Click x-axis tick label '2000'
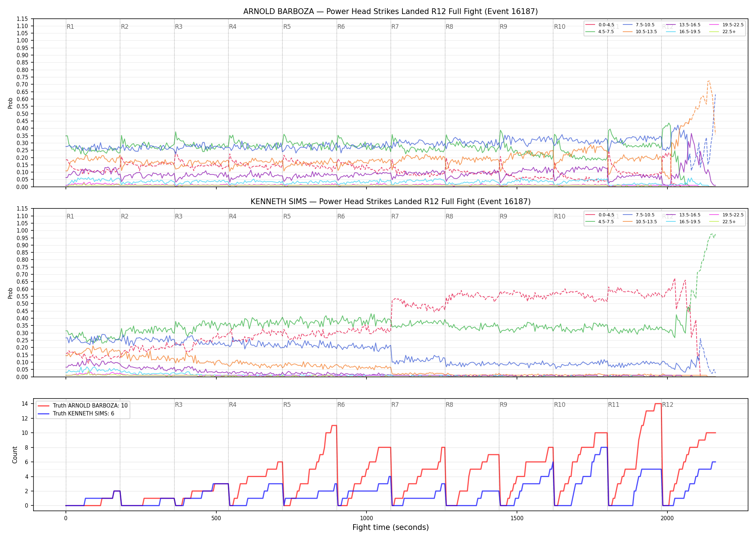756x540 pixels. tap(667, 518)
